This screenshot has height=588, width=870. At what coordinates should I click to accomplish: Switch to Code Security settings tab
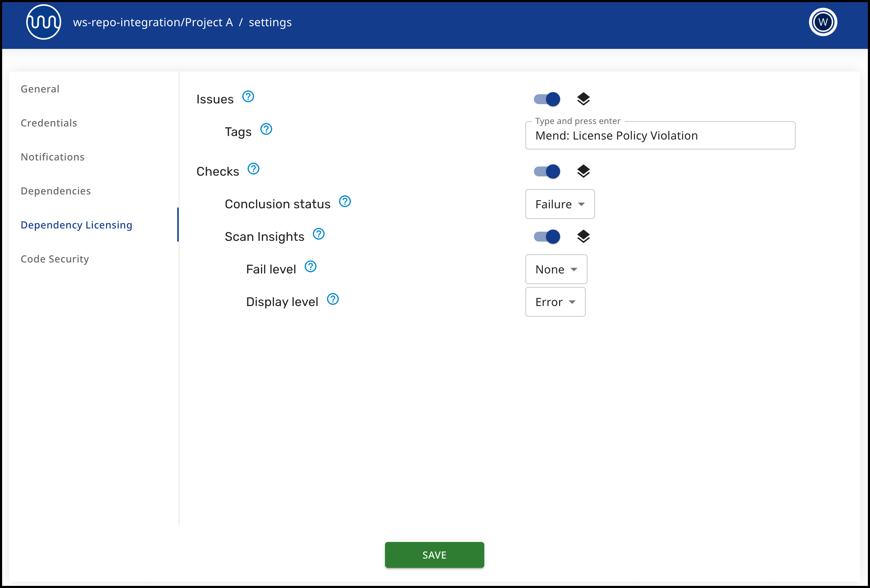pos(55,259)
